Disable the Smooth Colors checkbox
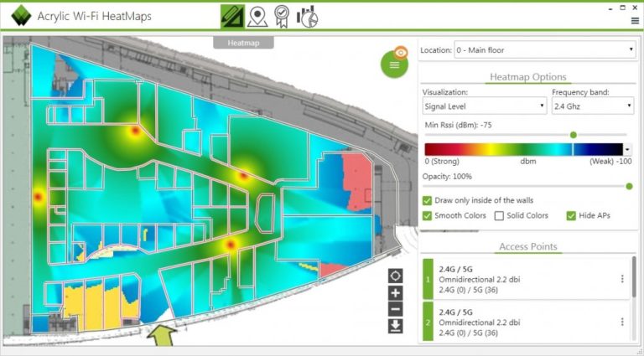 [x=427, y=216]
